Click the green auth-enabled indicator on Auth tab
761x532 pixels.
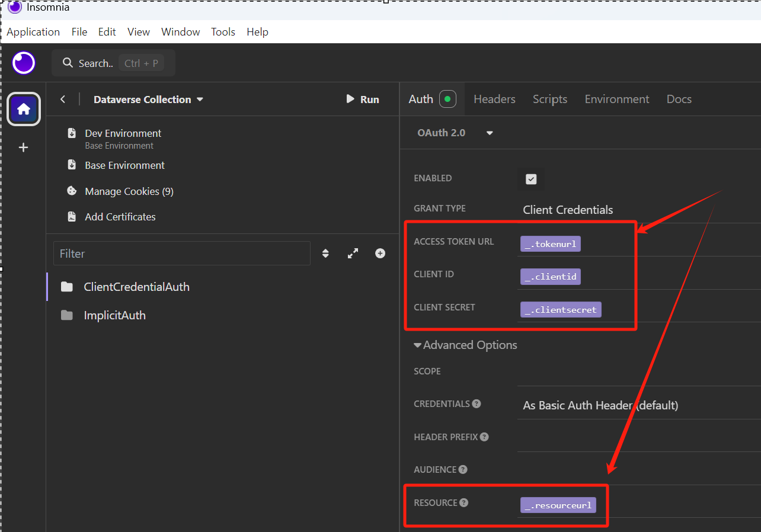coord(448,99)
